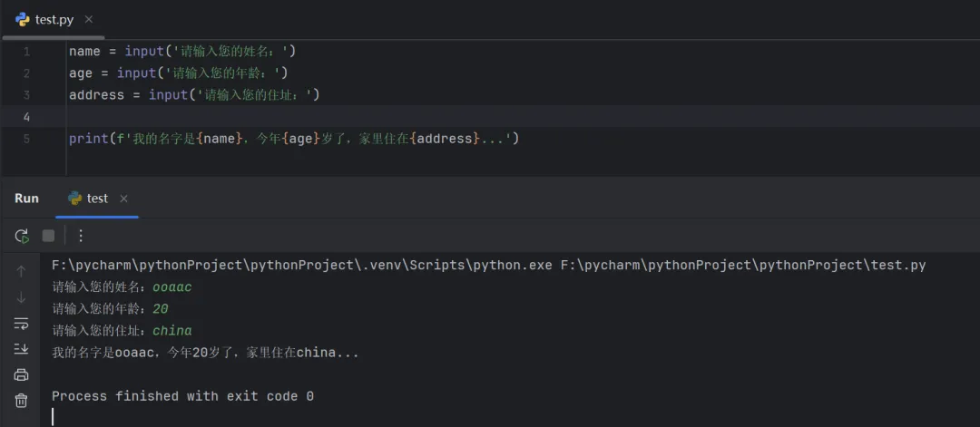
Task: Open the Run tool window label
Action: coord(27,199)
